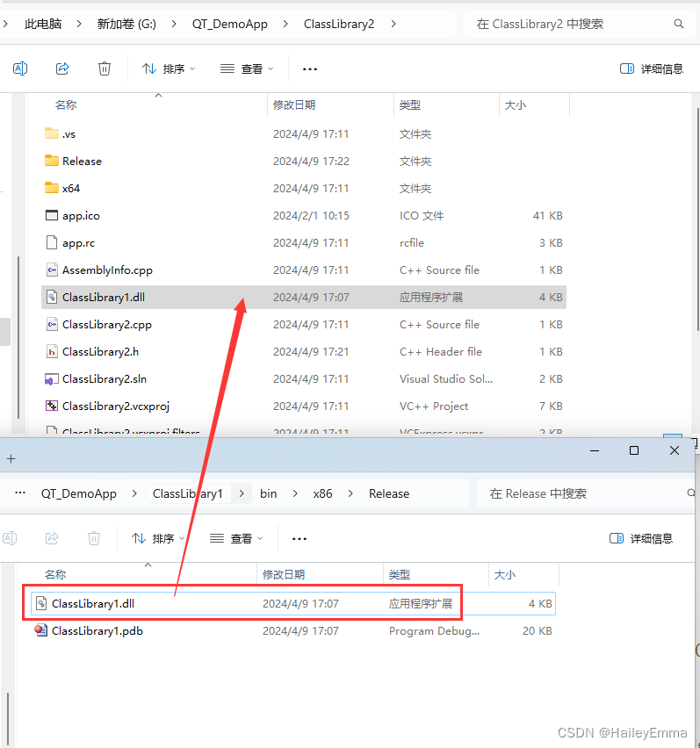The width and height of the screenshot is (700, 748).
Task: Click 'C++ Header file' type cell
Action: [x=441, y=351]
